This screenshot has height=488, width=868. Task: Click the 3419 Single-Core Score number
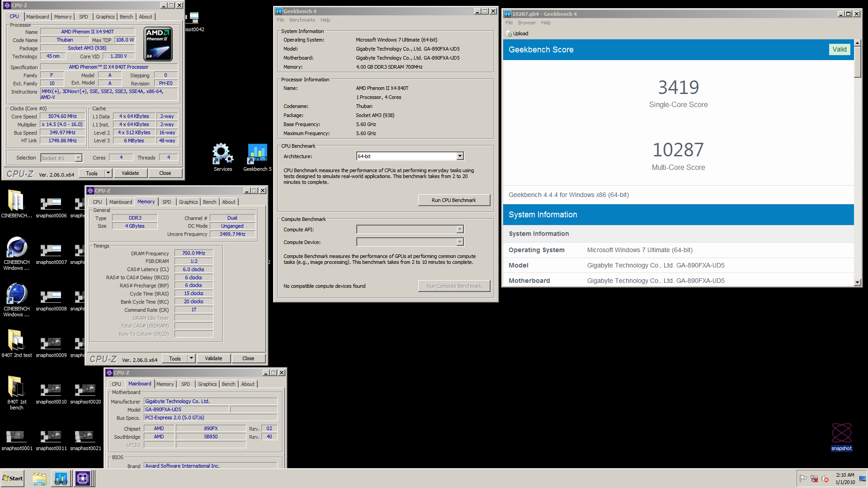(x=678, y=88)
